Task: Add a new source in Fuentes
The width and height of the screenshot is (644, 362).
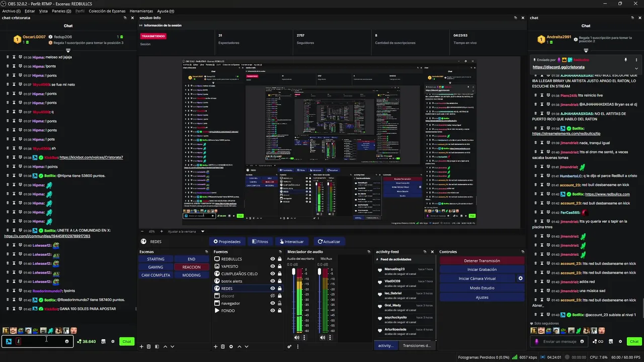Action: click(x=216, y=346)
